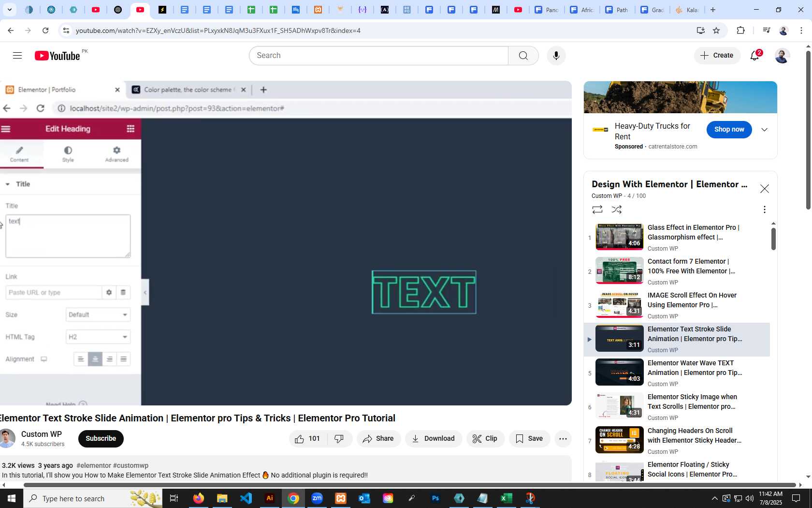The width and height of the screenshot is (812, 508).
Task: Open Adobe Illustrator from taskbar
Action: click(270, 498)
